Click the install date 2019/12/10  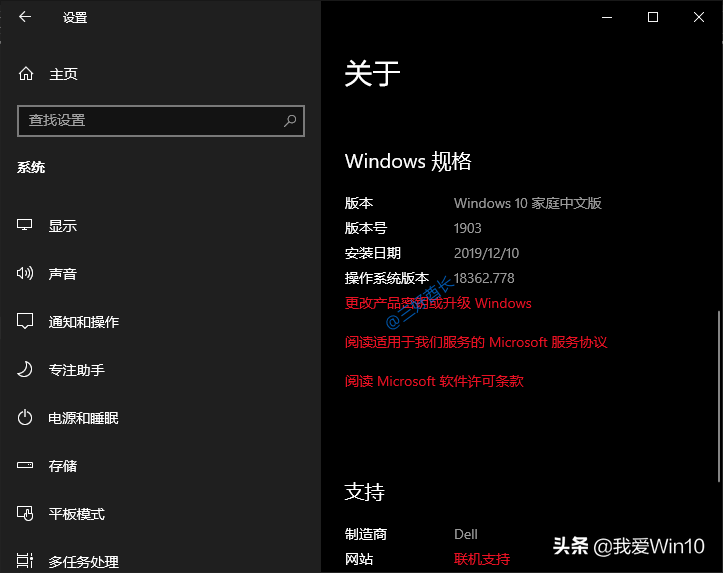click(x=486, y=253)
